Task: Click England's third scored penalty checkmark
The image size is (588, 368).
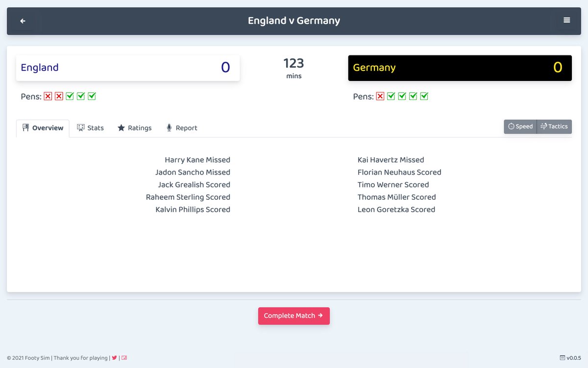Action: coord(92,96)
